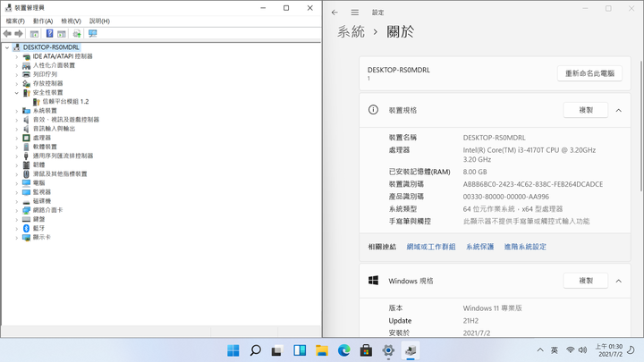Open Settings hamburger navigation menu

(x=355, y=13)
